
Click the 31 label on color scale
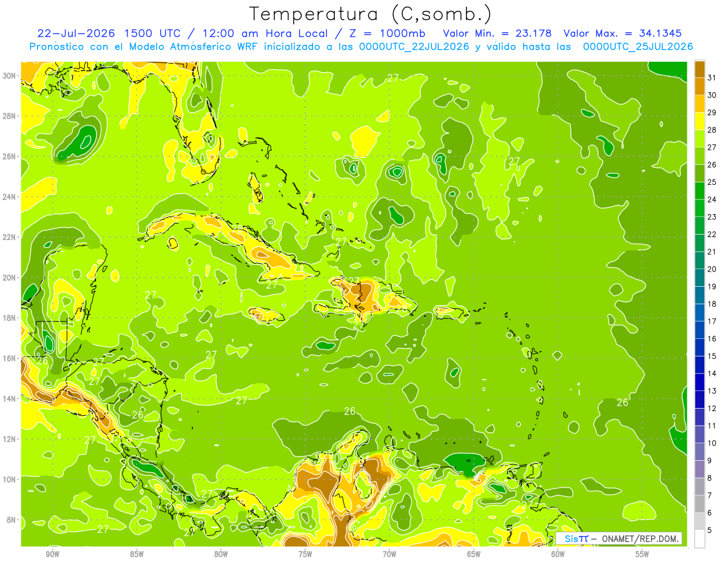712,77
